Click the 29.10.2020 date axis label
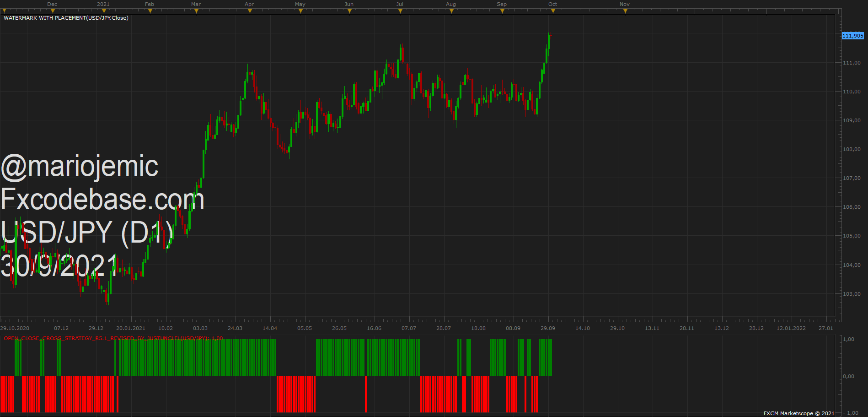Screen dimensions: 868x417 click(x=15, y=328)
